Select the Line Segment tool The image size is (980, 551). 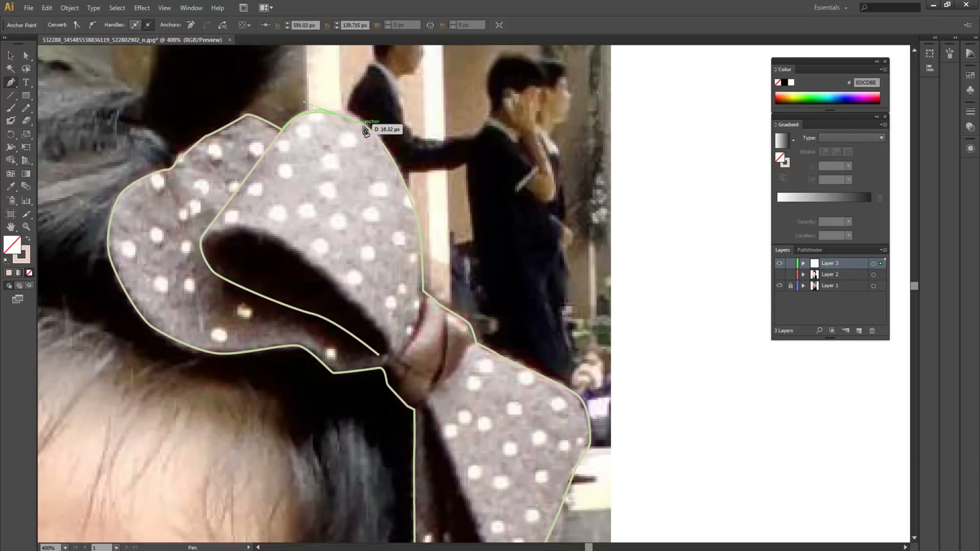11,95
